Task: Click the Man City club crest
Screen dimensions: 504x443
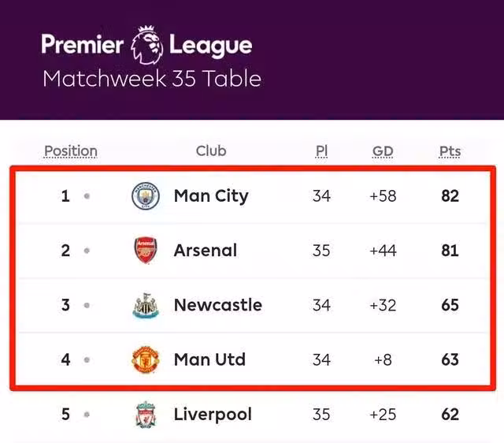Action: [x=145, y=196]
